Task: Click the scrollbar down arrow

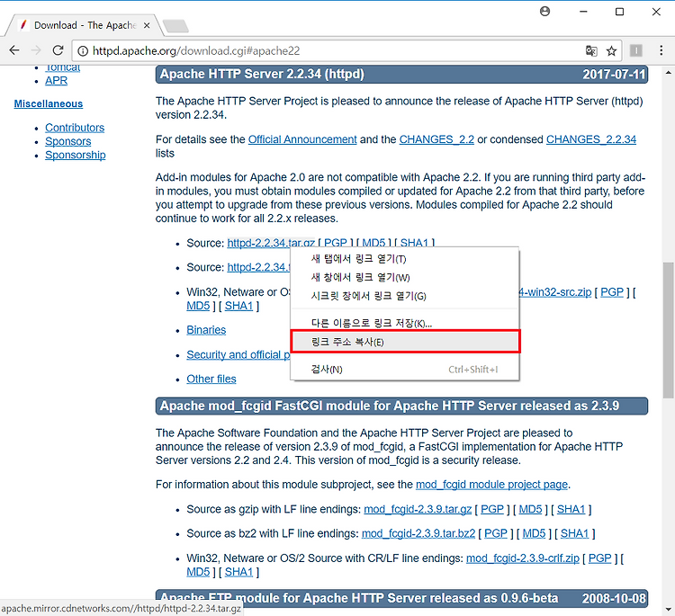Action: pos(669,609)
